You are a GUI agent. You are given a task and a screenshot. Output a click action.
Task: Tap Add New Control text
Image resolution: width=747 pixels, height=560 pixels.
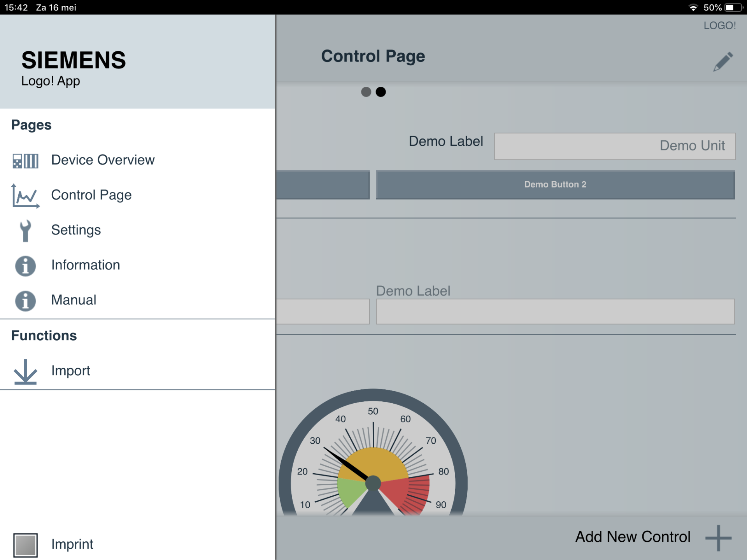coord(633,537)
